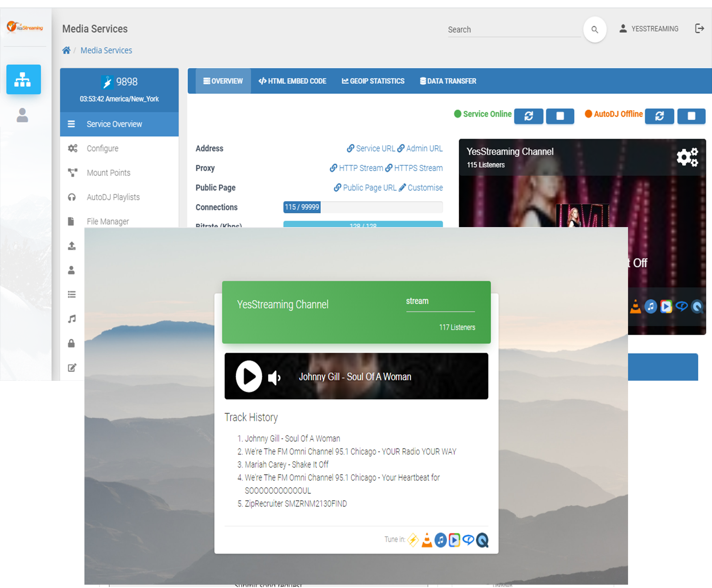
Task: Click the edit pencil icon in sidebar
Action: [72, 367]
